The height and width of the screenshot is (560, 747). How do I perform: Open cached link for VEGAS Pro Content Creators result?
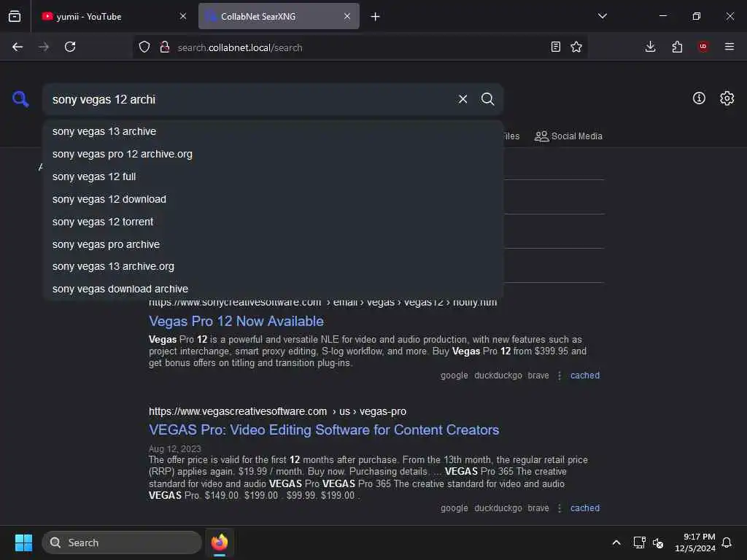click(585, 508)
